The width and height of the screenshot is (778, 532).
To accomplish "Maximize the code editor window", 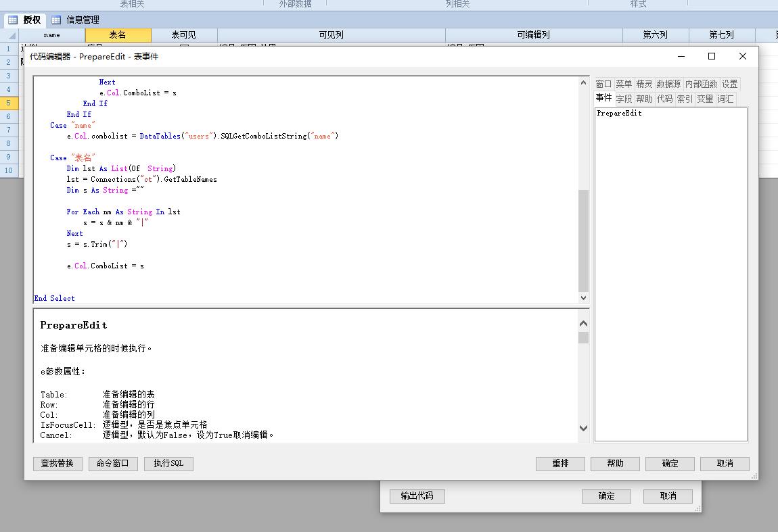I will pos(712,57).
